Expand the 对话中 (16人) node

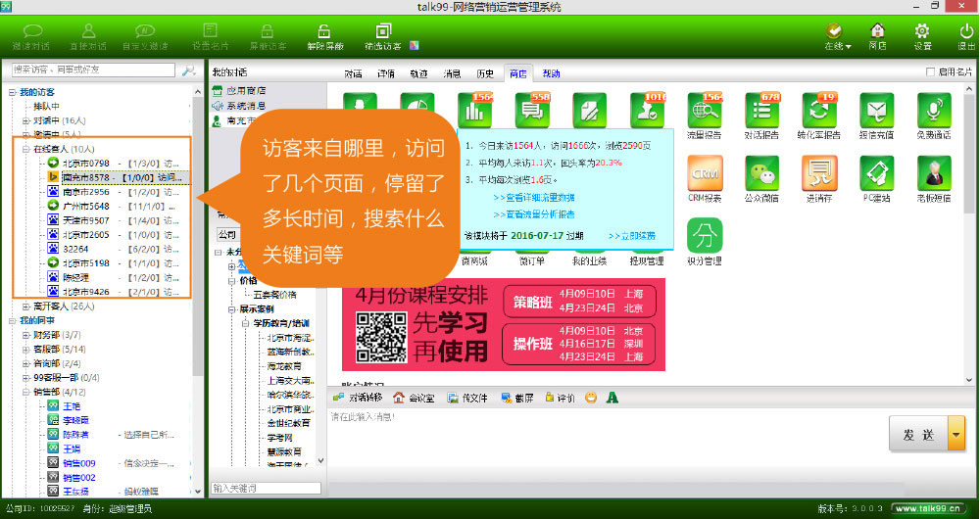coord(25,120)
